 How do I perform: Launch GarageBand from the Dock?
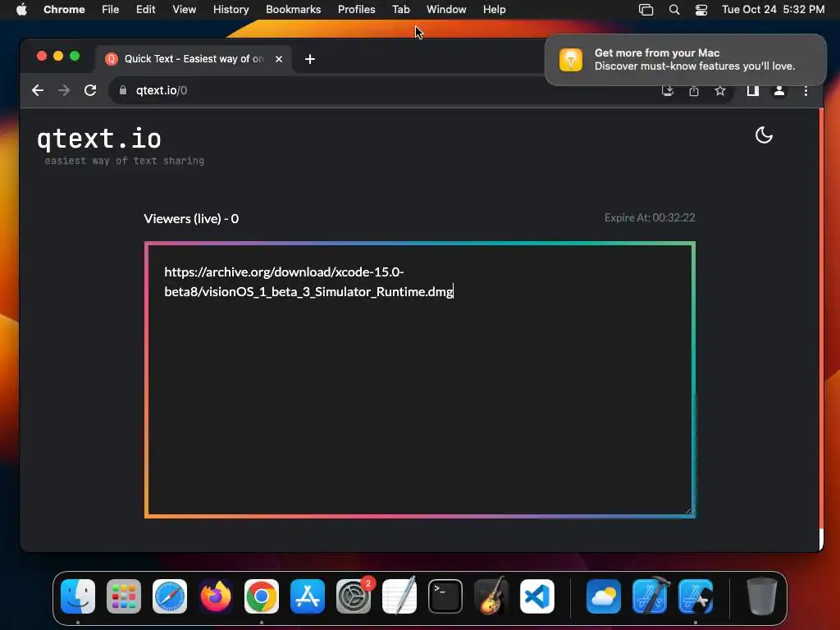tap(491, 596)
